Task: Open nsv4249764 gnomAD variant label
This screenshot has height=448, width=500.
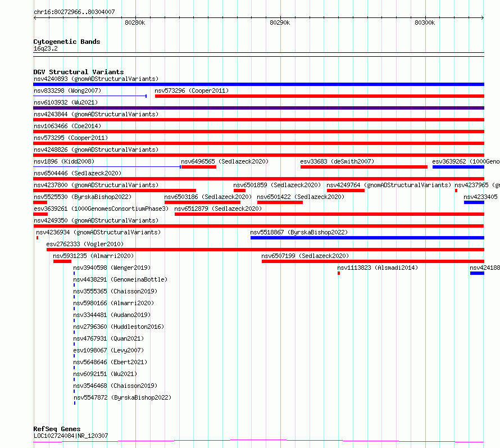Action: point(389,185)
